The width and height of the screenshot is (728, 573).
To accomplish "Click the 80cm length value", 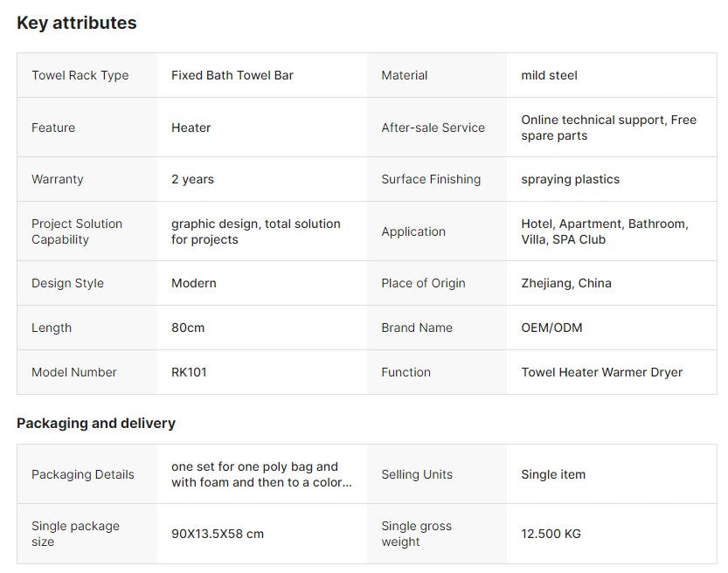I will point(188,328).
